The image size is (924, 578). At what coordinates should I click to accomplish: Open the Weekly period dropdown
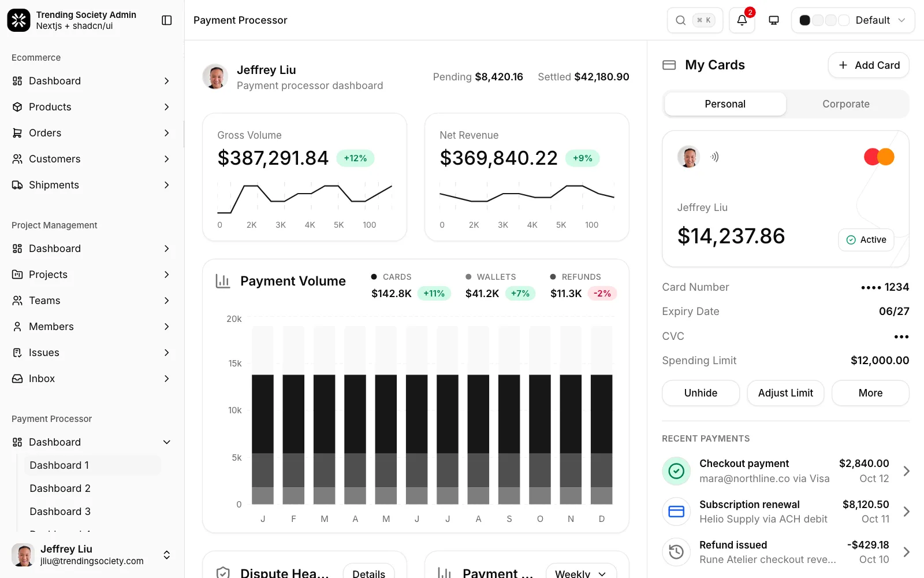point(581,570)
